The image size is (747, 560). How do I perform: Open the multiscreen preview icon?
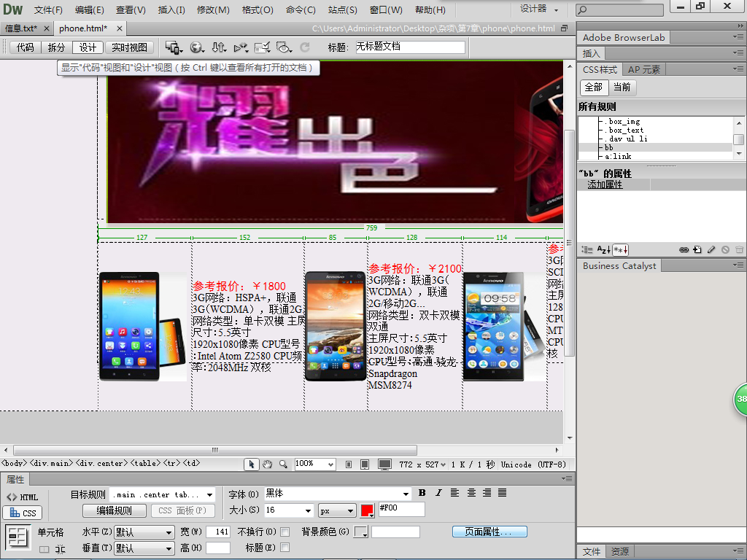pyautogui.click(x=174, y=47)
